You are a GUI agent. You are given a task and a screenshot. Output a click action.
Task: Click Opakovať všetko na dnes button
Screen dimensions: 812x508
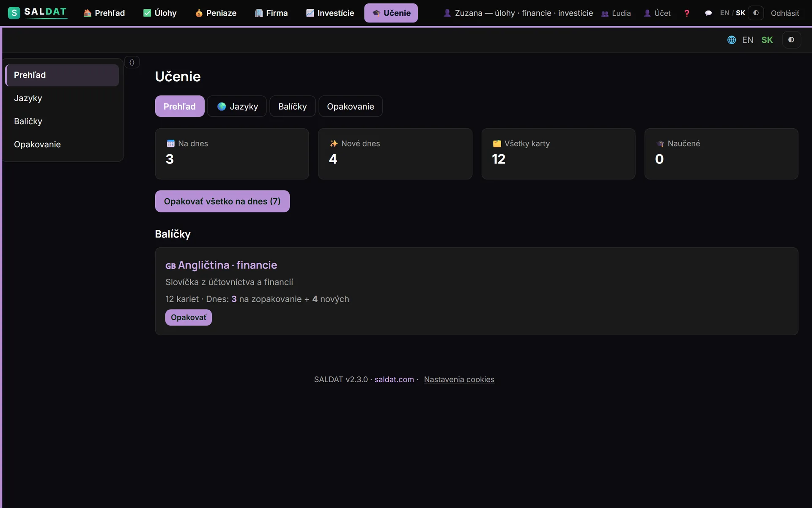[222, 202]
